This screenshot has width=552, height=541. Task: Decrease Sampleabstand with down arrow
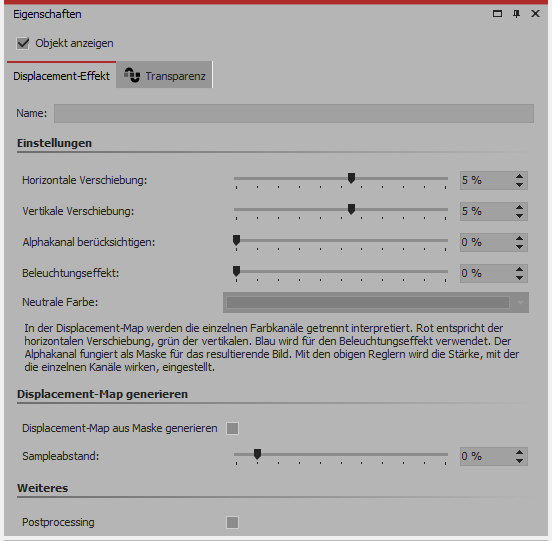519,461
